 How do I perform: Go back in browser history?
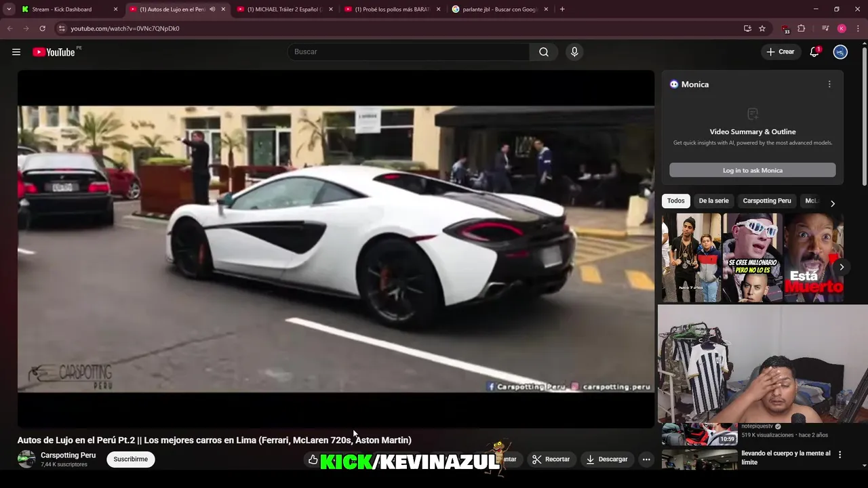click(x=9, y=28)
